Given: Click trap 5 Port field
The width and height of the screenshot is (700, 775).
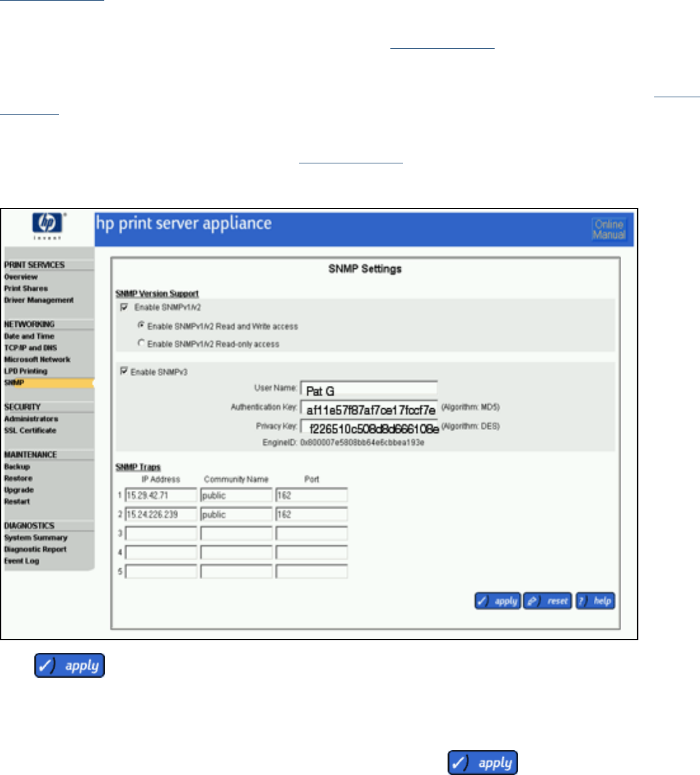Looking at the screenshot, I should [x=312, y=572].
